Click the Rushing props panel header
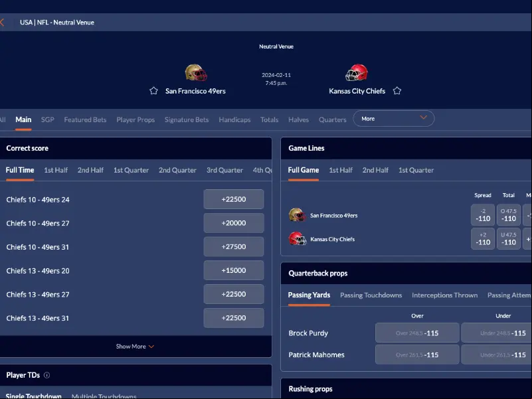Screen dimensions: 532x399 406,389
